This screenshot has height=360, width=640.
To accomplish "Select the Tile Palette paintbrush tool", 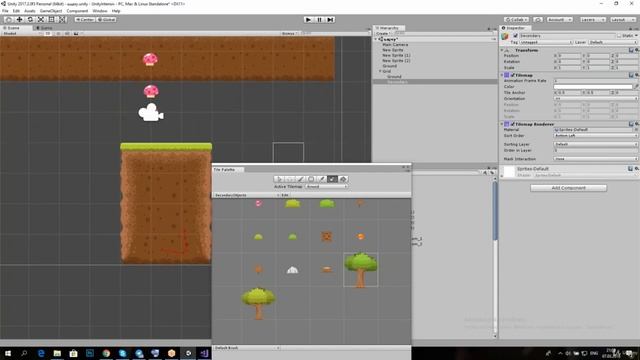I will point(300,179).
